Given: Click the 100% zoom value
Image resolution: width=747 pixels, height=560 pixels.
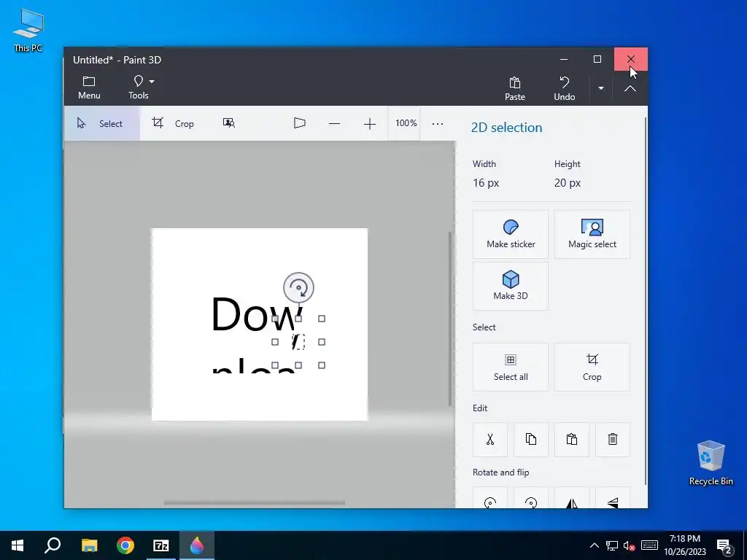Looking at the screenshot, I should (x=406, y=123).
